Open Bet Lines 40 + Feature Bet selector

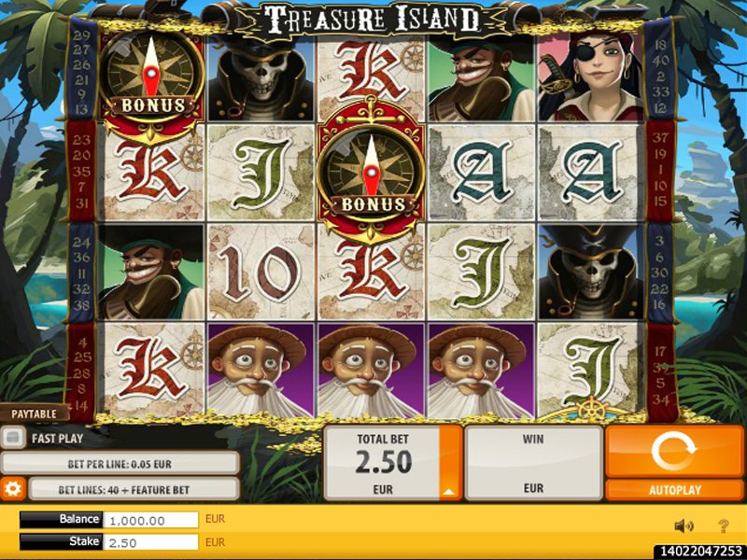coord(134,489)
